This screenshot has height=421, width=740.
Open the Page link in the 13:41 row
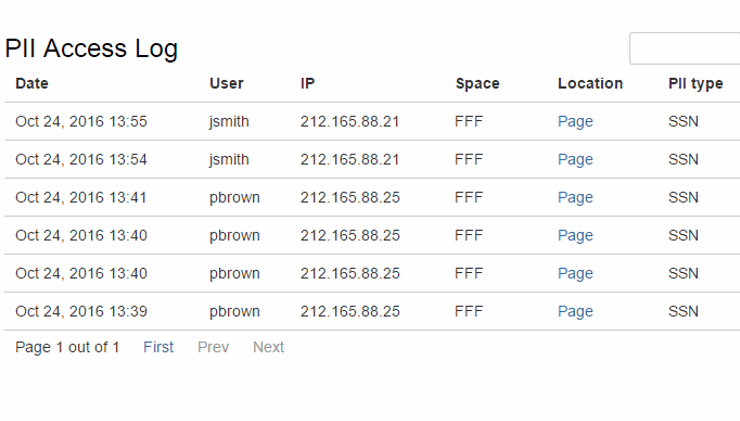[x=575, y=198]
